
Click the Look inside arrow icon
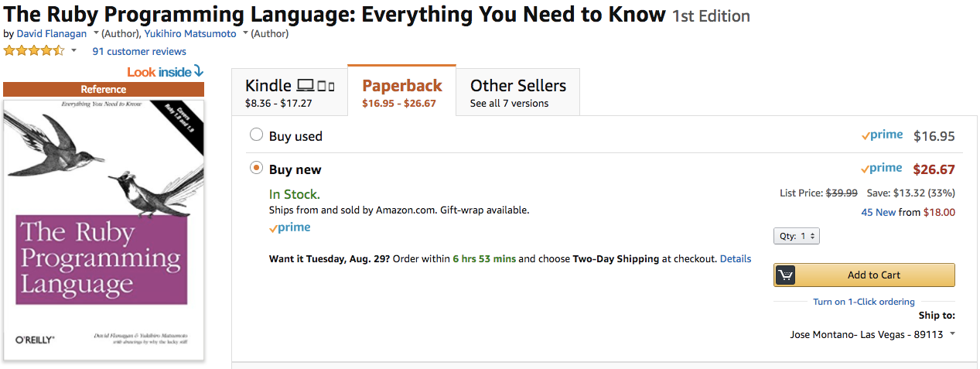point(199,71)
